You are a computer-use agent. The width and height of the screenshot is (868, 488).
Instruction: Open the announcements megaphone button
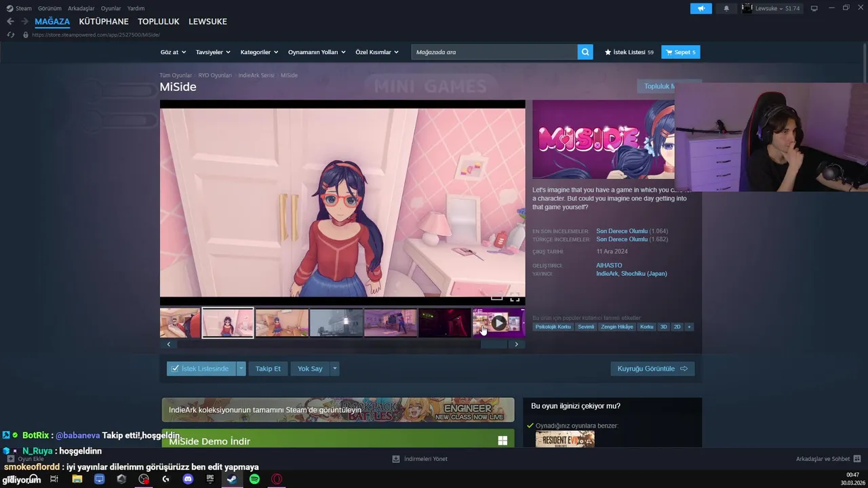click(x=701, y=8)
